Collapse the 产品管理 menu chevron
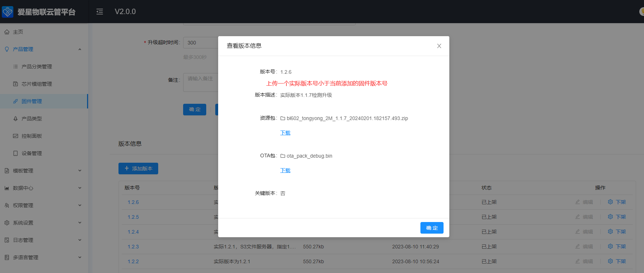 point(80,49)
